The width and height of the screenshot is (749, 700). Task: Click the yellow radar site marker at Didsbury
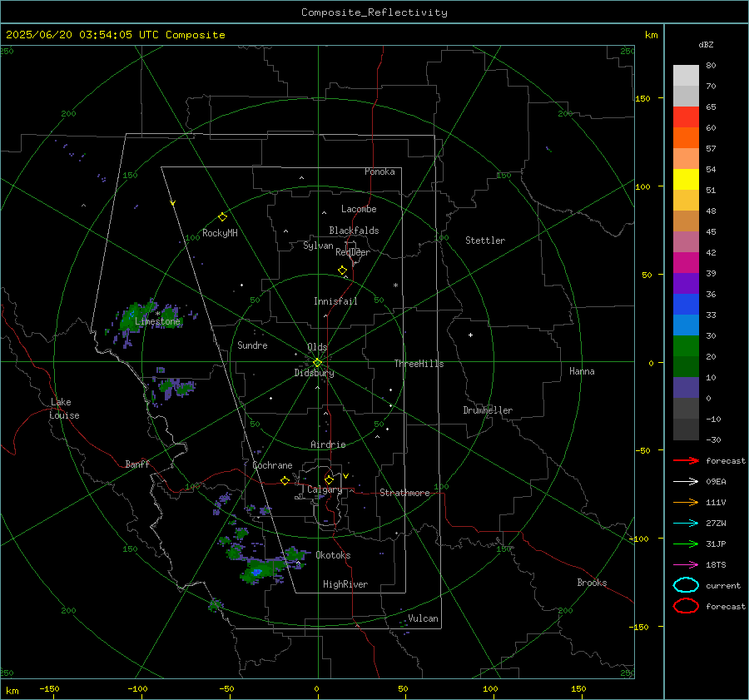click(x=318, y=363)
